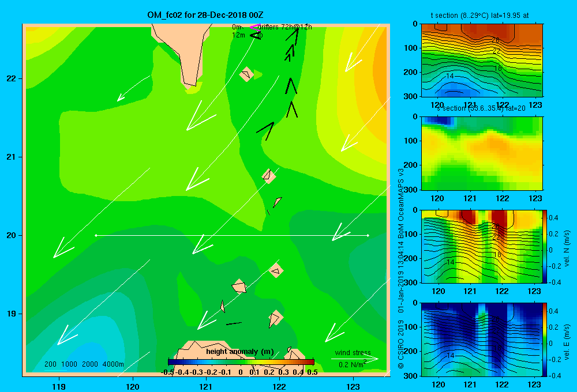The width and height of the screenshot is (577, 392).
Task: Click the eastern endpoint of the white section line
Action: coord(368,235)
